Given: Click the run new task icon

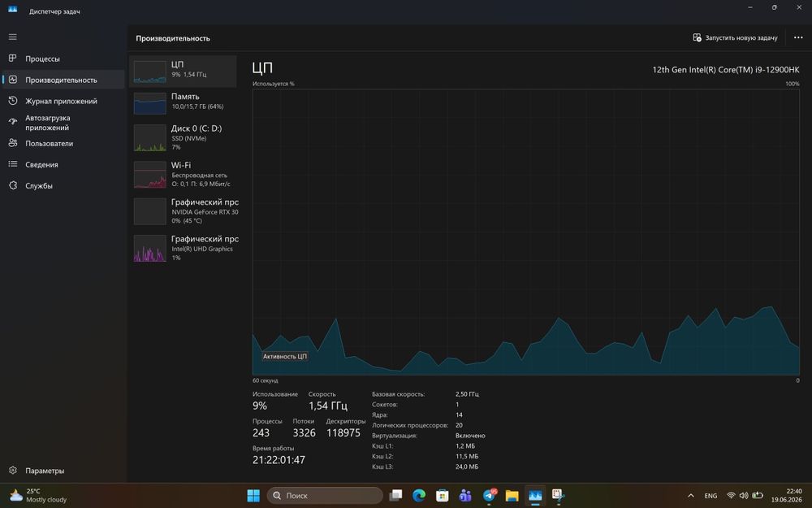Looking at the screenshot, I should pyautogui.click(x=697, y=37).
